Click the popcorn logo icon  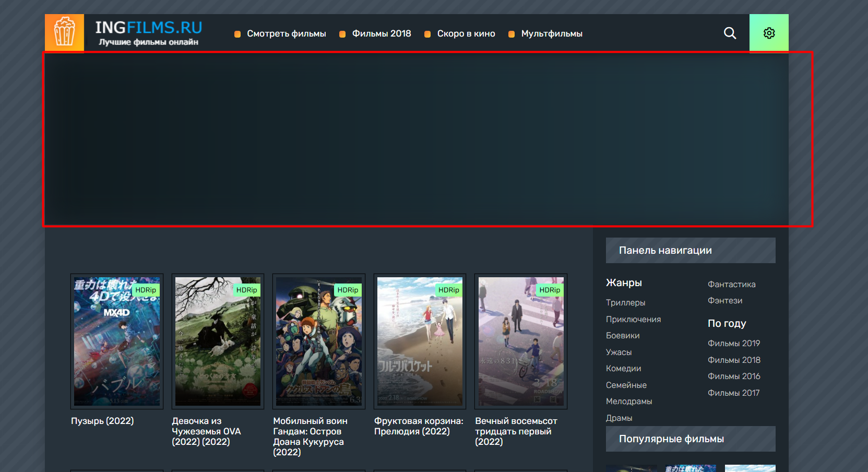(x=64, y=32)
